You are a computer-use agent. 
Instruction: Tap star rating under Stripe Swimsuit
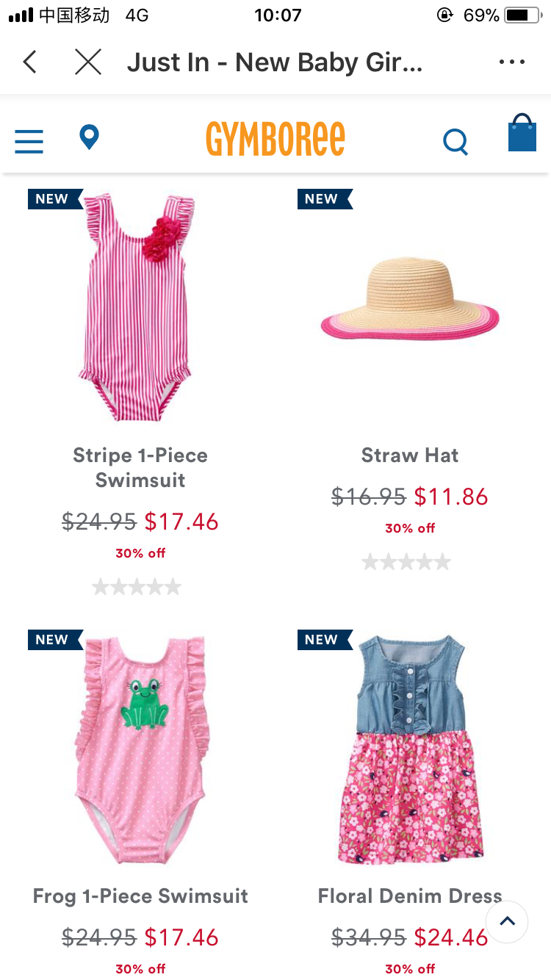pos(137,587)
